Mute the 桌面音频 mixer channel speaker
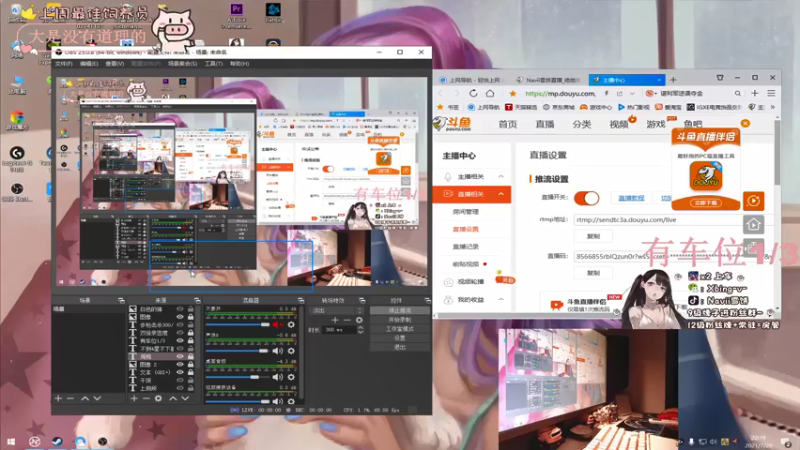 (277, 377)
